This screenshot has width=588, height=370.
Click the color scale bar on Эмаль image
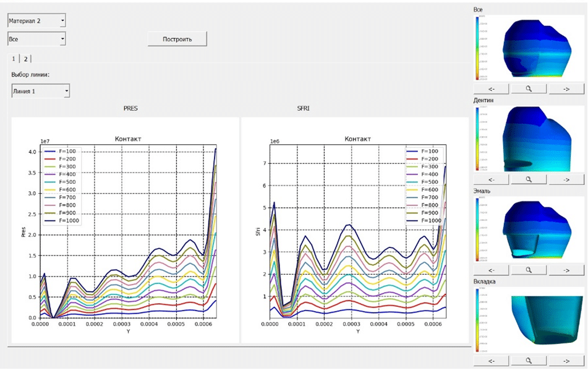(x=477, y=229)
